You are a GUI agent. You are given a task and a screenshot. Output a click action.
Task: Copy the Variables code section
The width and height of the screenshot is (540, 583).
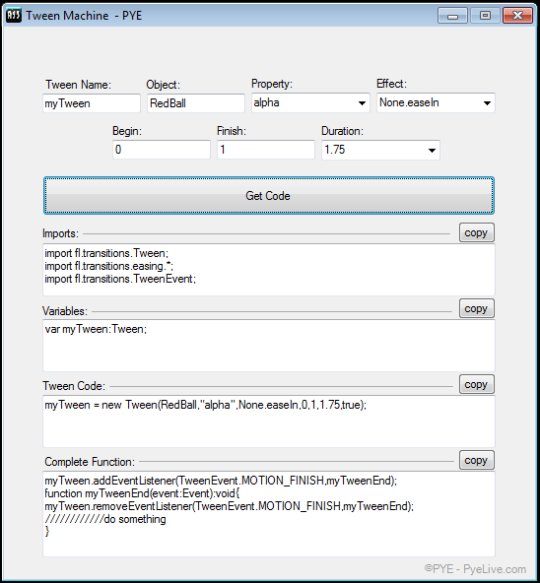(x=476, y=308)
